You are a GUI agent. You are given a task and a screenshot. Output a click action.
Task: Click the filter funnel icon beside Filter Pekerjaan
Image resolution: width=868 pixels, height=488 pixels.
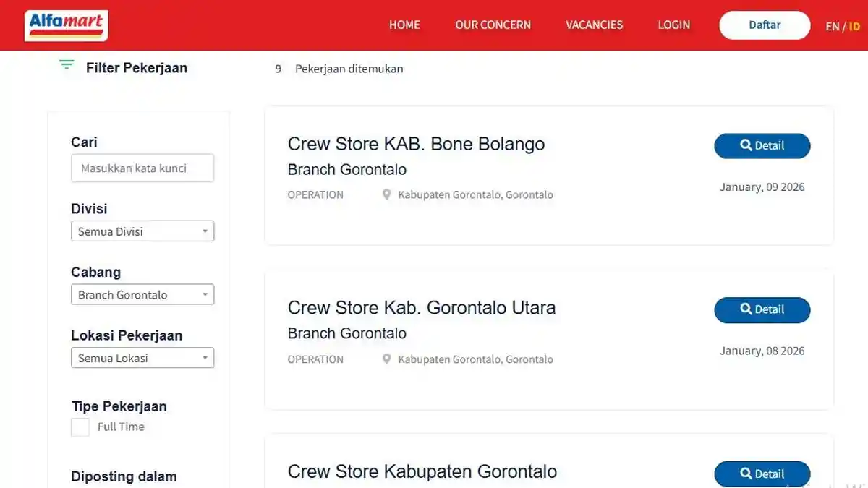coord(66,65)
